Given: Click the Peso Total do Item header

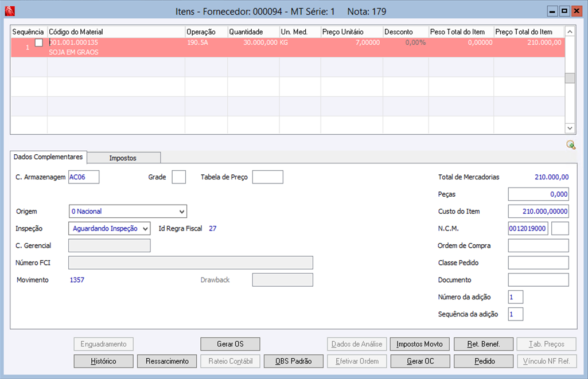Looking at the screenshot, I should pos(461,32).
